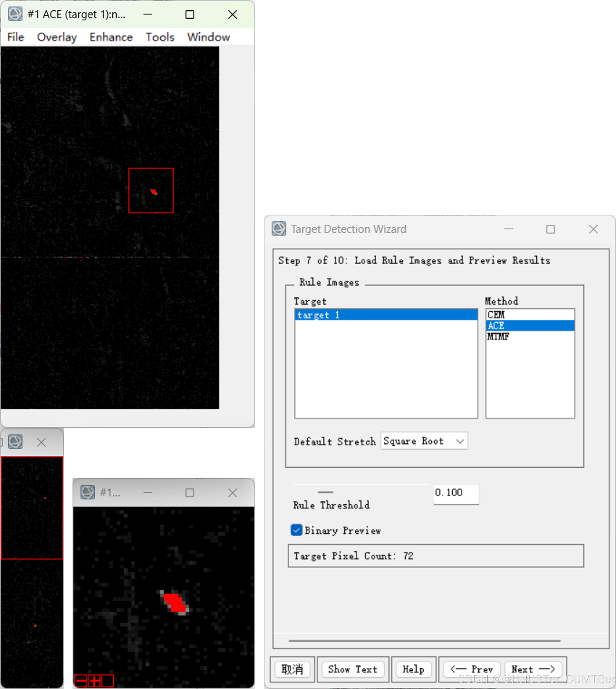Click ENVI icon in scroll window title bar
This screenshot has height=689, width=616.
tap(15, 442)
